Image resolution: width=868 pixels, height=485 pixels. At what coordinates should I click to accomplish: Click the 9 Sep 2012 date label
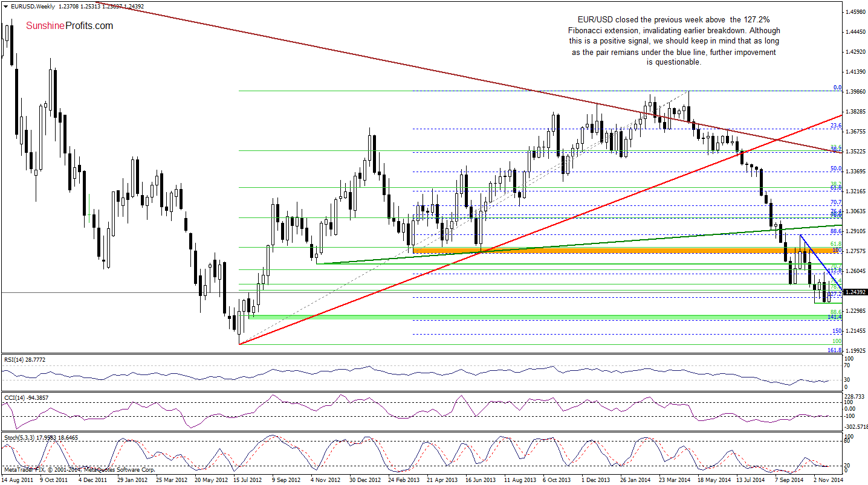286,480
